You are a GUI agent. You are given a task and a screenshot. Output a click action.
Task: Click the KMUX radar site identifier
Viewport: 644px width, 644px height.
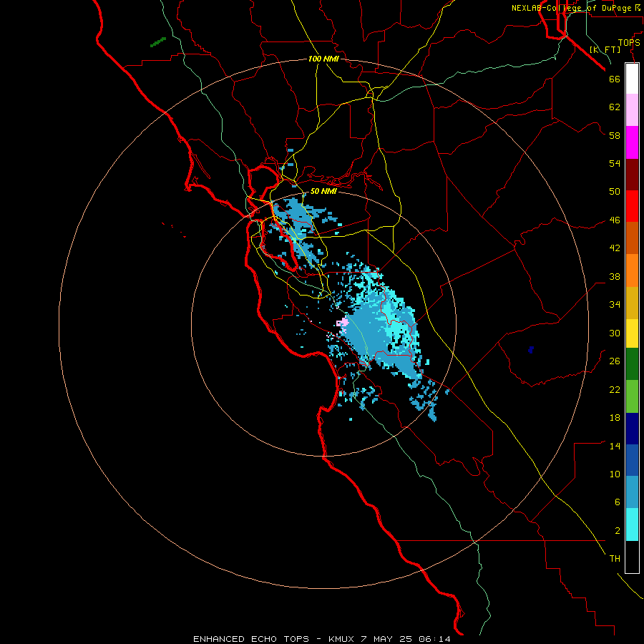(341, 639)
